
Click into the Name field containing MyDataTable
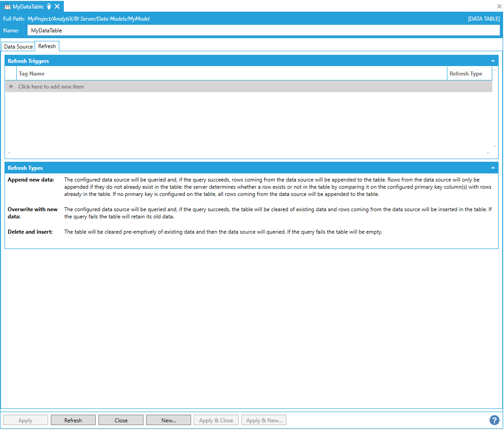tap(263, 30)
